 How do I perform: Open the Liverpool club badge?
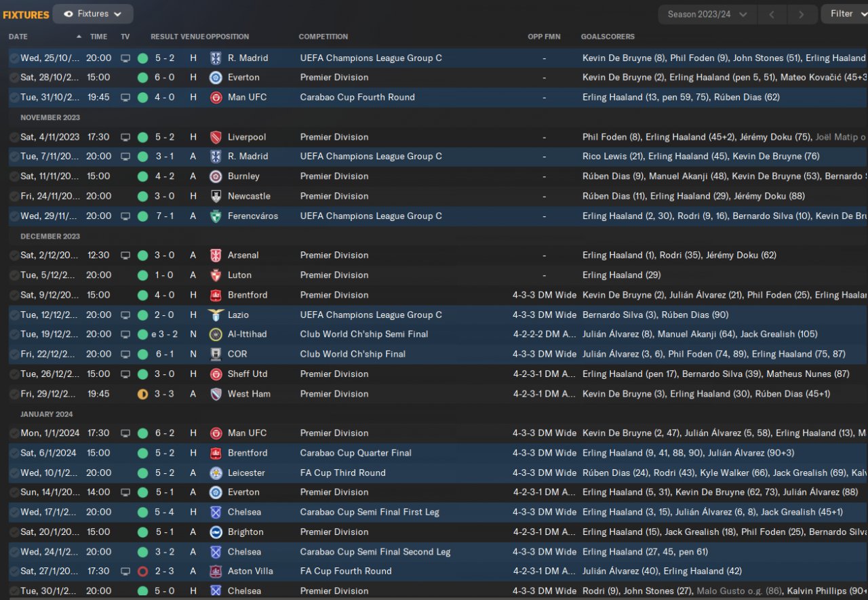click(x=216, y=137)
